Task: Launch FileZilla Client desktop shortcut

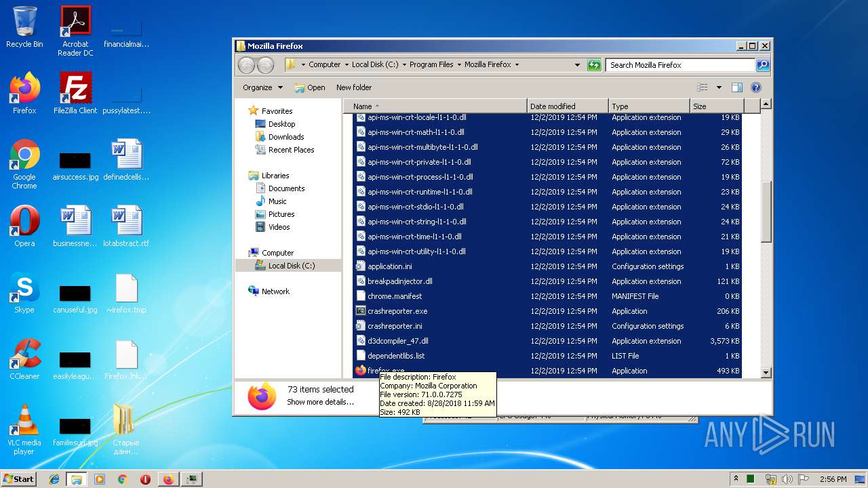Action: tap(75, 94)
